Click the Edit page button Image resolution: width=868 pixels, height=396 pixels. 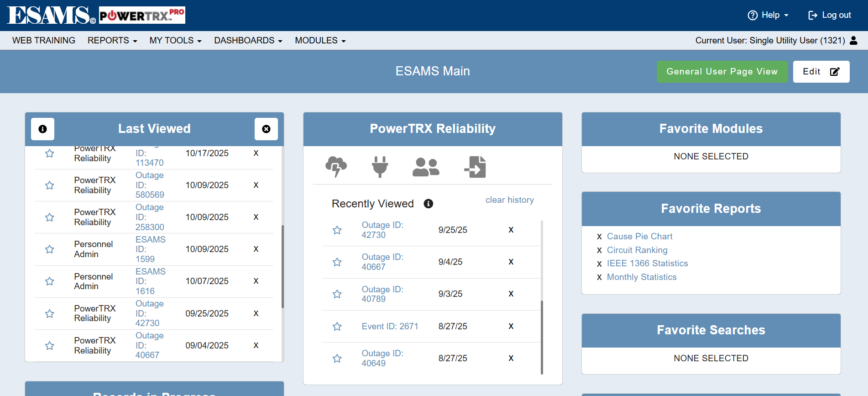821,72
